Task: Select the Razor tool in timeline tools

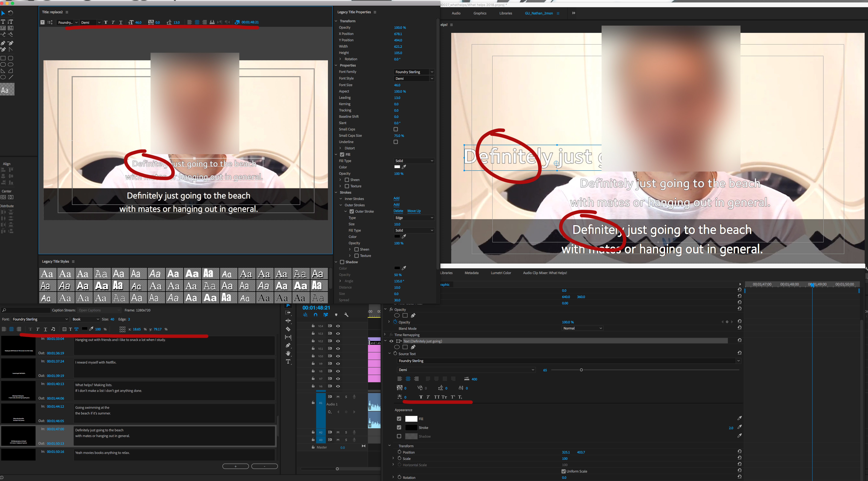Action: (x=288, y=329)
